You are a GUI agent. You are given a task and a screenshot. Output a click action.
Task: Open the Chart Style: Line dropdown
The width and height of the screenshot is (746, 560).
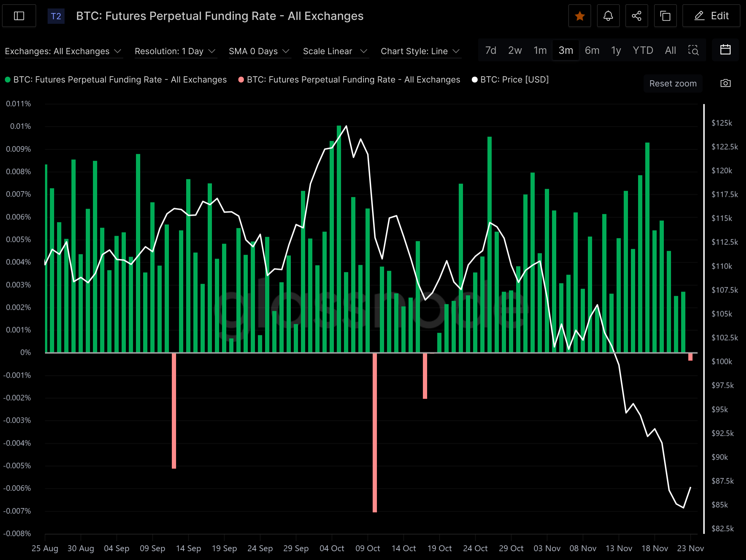[x=420, y=51]
